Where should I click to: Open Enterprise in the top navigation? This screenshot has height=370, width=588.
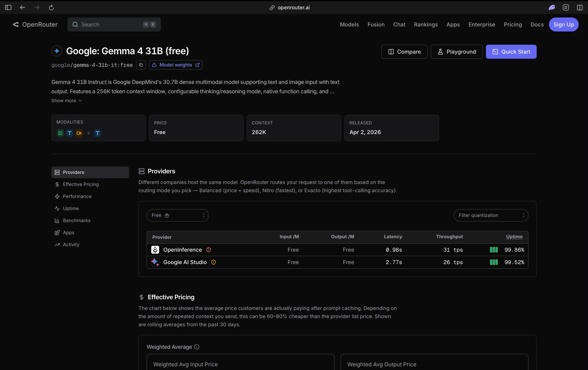[x=481, y=24]
